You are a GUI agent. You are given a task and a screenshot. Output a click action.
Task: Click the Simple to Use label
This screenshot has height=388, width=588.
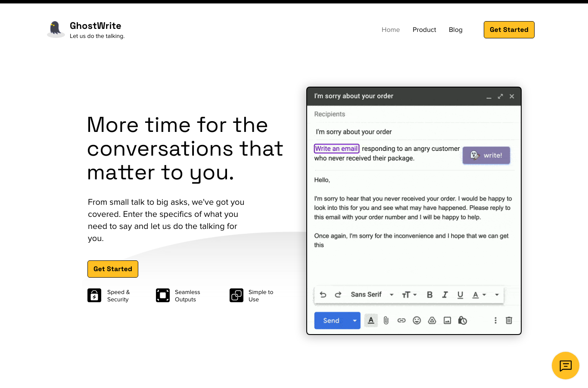click(261, 296)
